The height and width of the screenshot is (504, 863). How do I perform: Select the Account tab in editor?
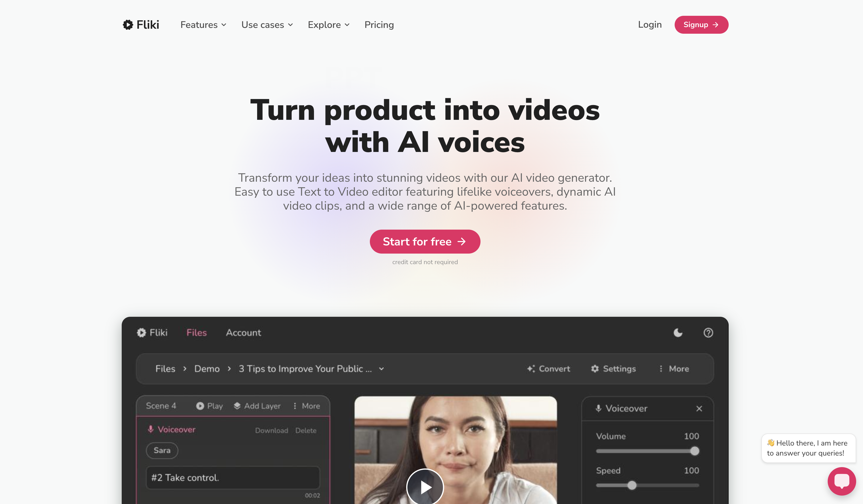tap(244, 332)
